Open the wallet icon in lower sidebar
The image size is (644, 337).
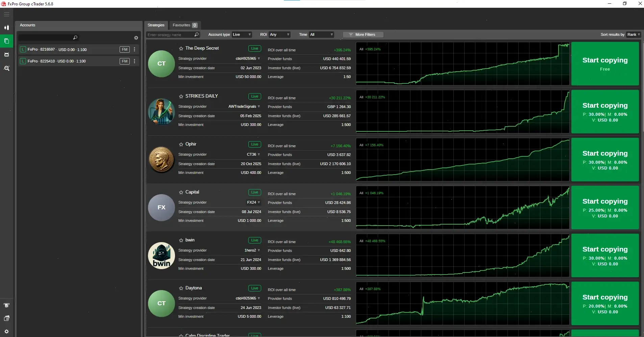[6, 318]
